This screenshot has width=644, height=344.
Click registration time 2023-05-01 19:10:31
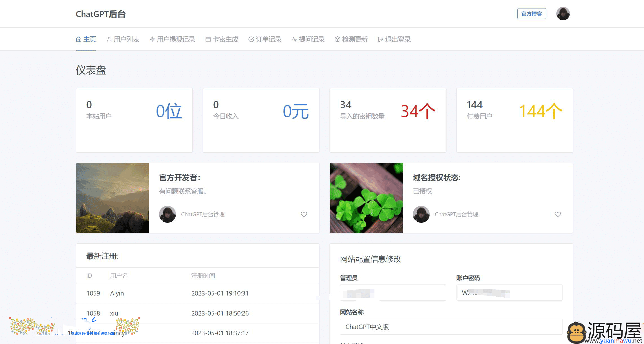(220, 293)
